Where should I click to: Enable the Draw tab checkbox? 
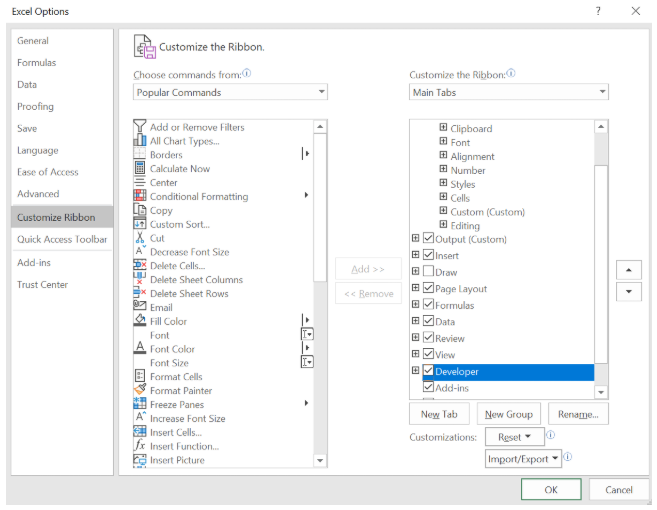click(428, 271)
